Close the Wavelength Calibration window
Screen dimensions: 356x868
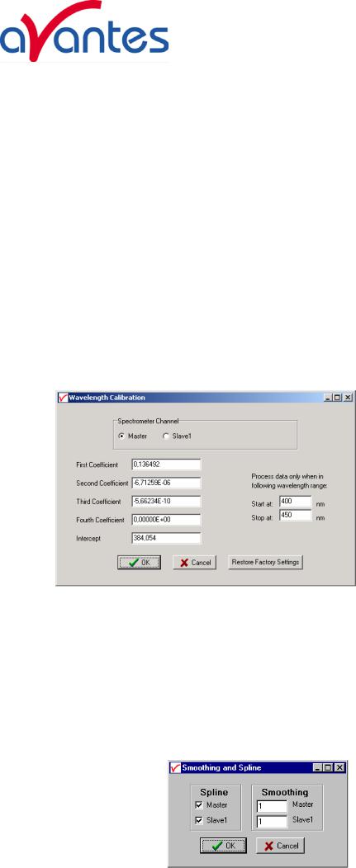click(x=347, y=398)
